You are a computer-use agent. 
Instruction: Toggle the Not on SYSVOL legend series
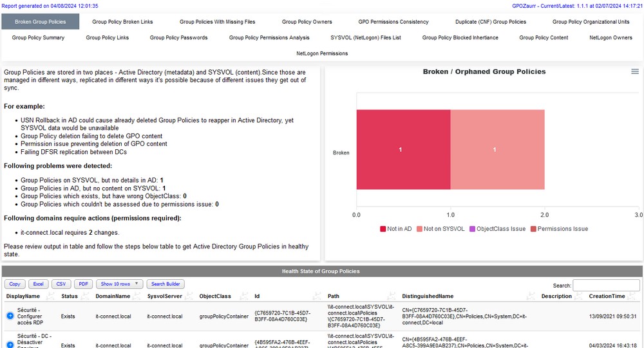click(441, 229)
